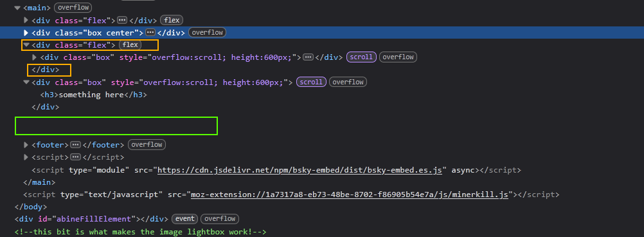Collapse the box div containing the h3
644x237 pixels.
(x=26, y=82)
